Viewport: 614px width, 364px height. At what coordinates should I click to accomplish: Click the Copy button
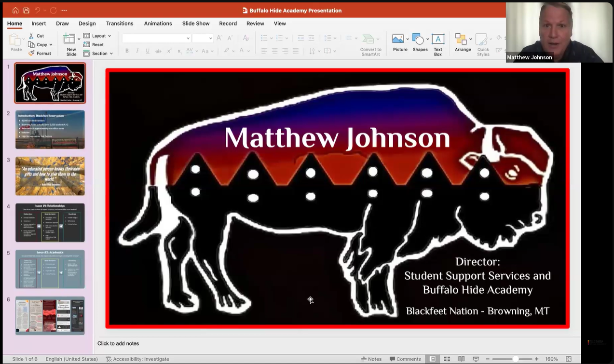(38, 44)
